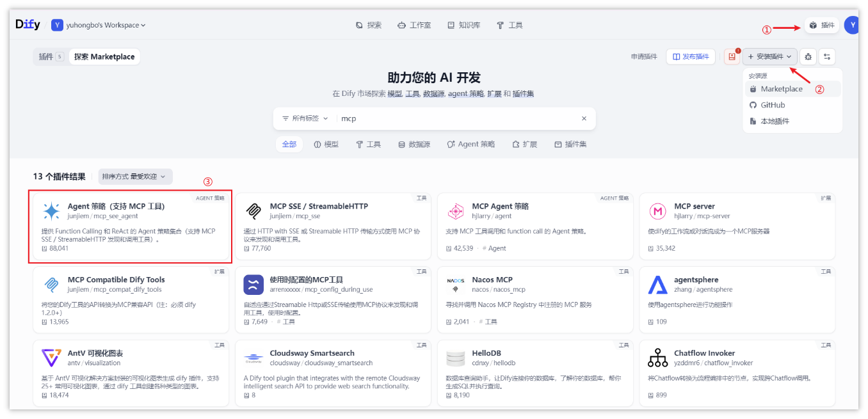Click the Agent 策略 (支持 MCP 工具) star icon

click(x=51, y=211)
